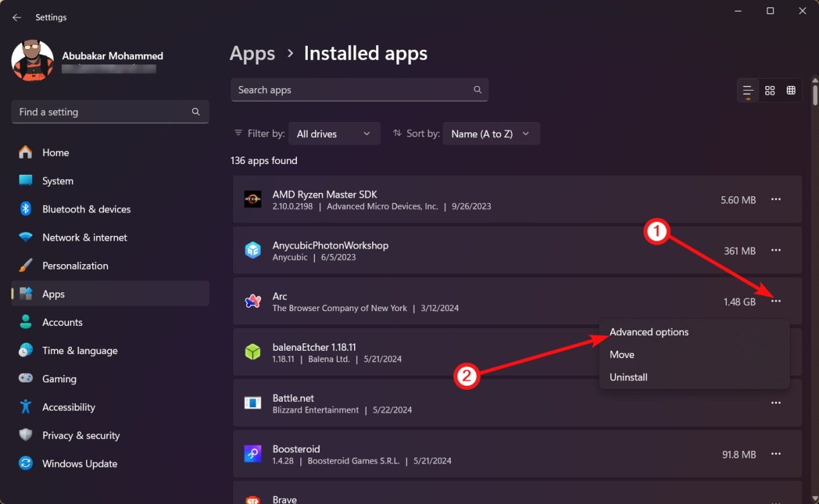This screenshot has height=504, width=819.
Task: Click the search magnifier in Search apps
Action: point(477,89)
